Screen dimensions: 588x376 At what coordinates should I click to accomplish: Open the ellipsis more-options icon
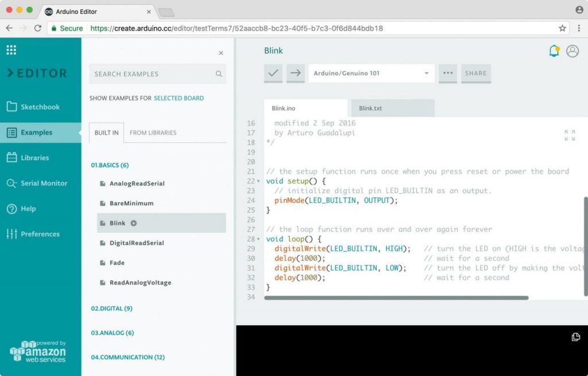pos(447,74)
